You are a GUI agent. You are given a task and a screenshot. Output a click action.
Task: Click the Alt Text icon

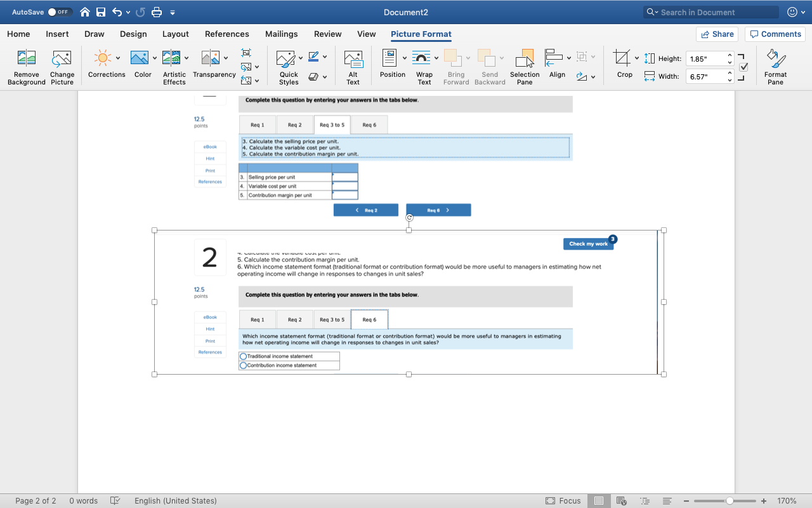click(353, 58)
